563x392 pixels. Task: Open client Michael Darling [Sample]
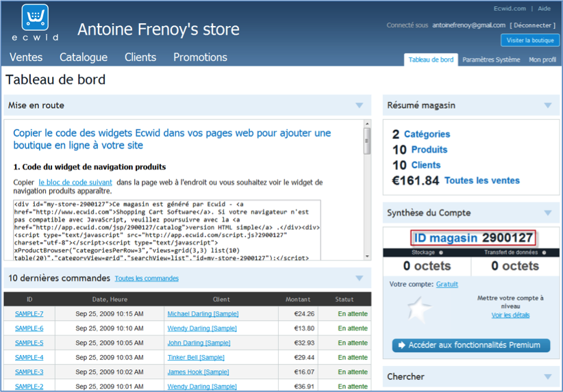203,314
